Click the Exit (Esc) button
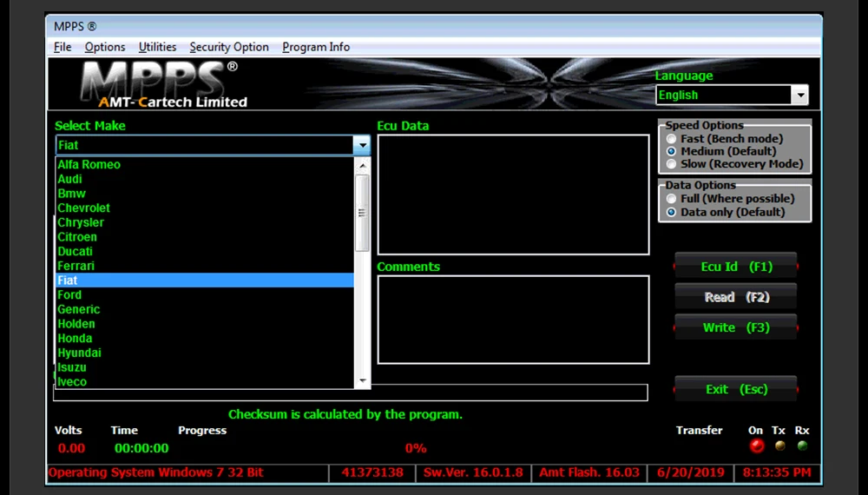Screen dimensions: 868x495 click(x=736, y=390)
